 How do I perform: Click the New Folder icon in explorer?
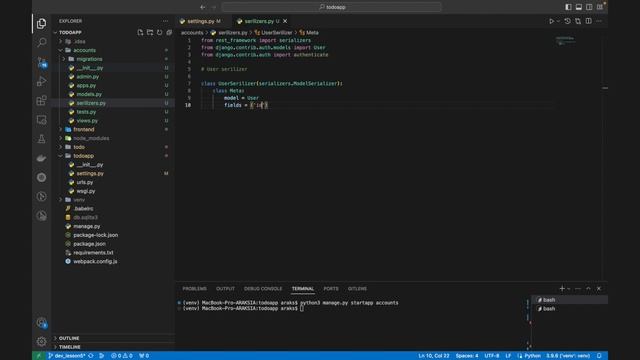[x=150, y=32]
